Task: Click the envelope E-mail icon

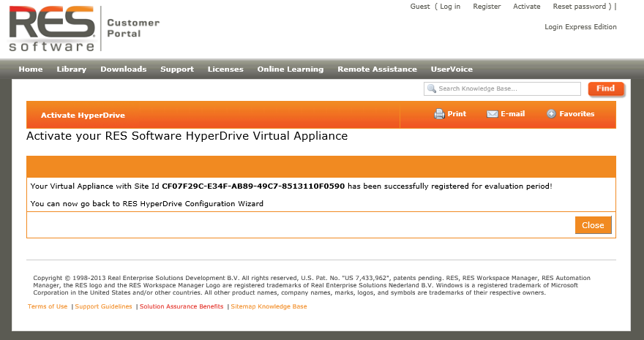Action: [x=492, y=114]
